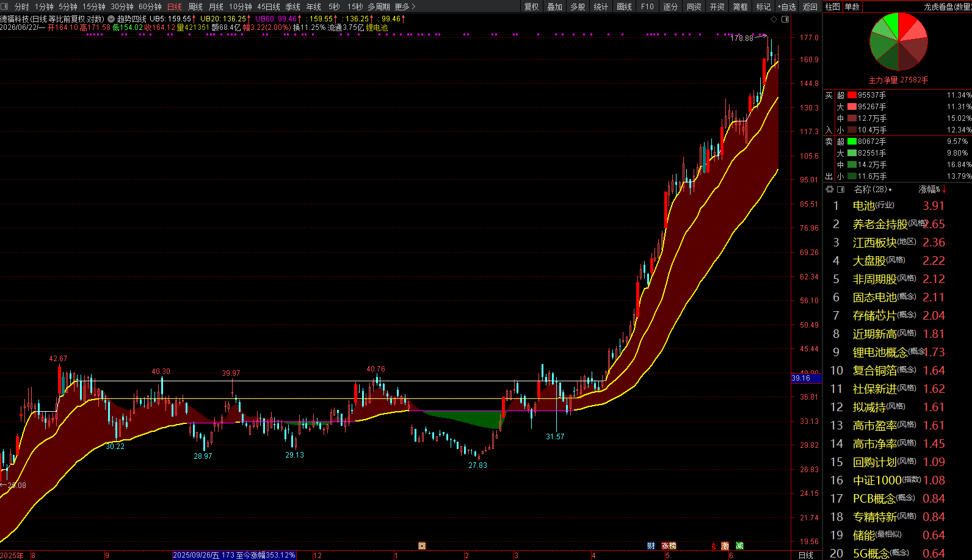Click the main-force net volume pie chart

(x=898, y=41)
